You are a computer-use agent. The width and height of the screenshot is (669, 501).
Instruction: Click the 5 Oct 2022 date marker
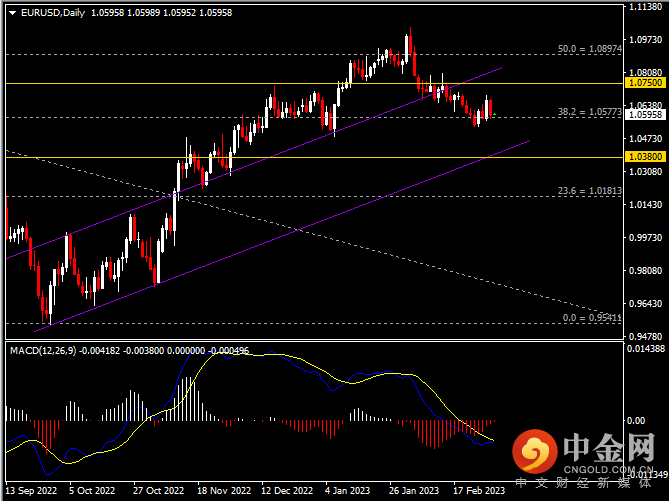(92, 492)
